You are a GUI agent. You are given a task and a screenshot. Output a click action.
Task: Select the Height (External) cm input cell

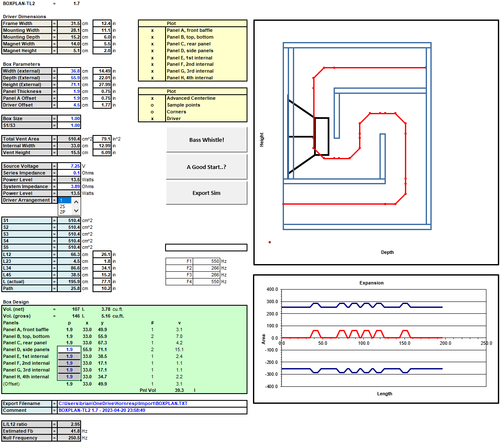69,85
